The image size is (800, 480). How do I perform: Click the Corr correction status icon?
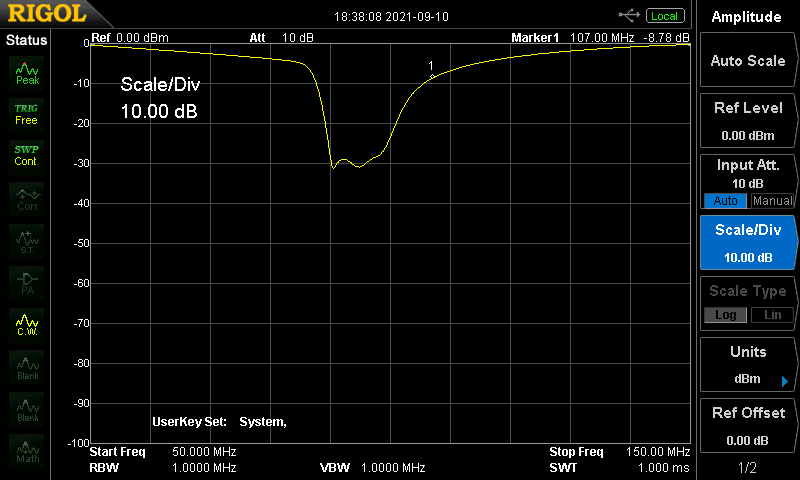[27, 198]
